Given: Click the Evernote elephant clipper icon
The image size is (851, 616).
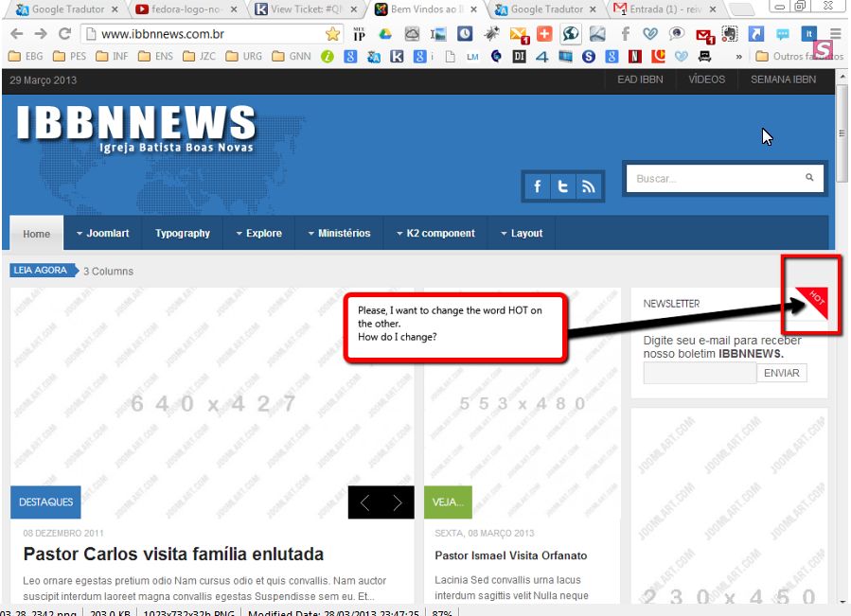Looking at the screenshot, I should pos(730,34).
